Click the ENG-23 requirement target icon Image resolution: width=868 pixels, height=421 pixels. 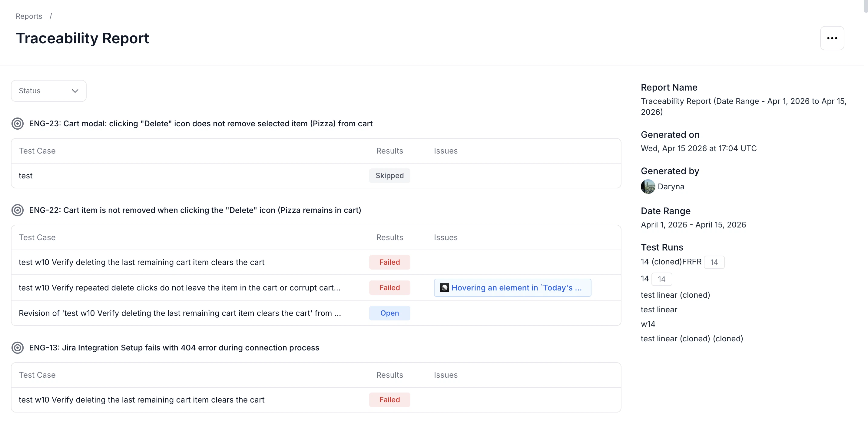[18, 124]
